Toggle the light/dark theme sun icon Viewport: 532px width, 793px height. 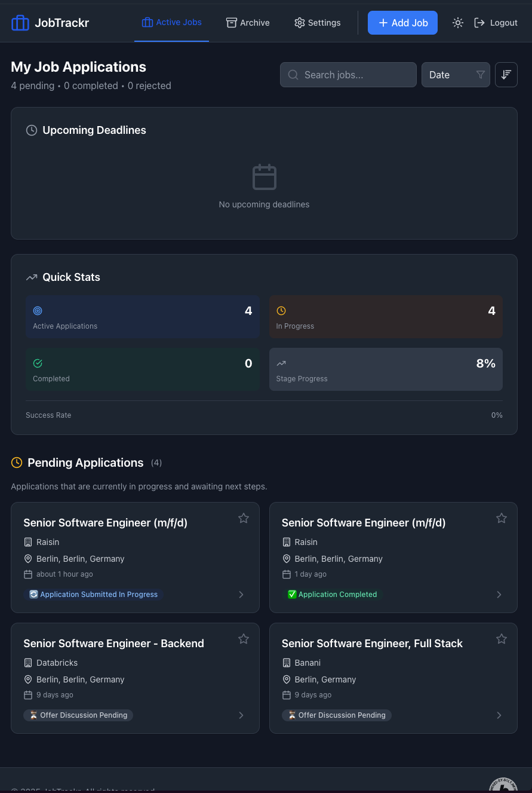[458, 23]
